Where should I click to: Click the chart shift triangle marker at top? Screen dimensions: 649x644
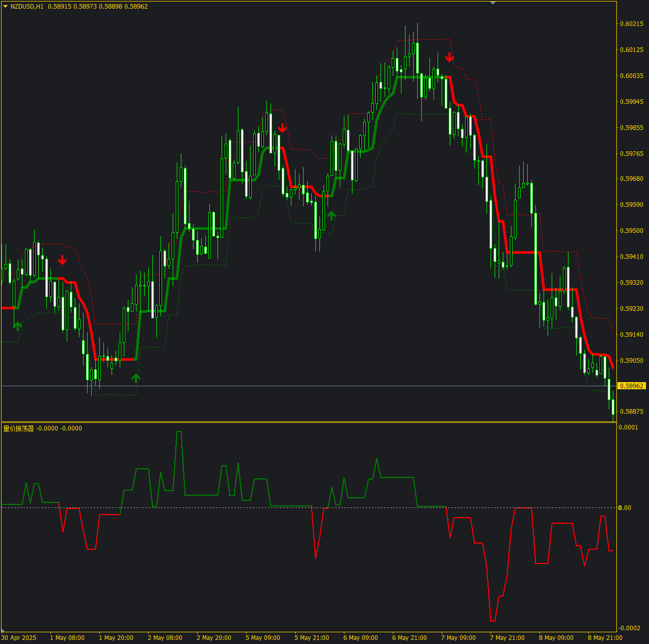[493, 3]
